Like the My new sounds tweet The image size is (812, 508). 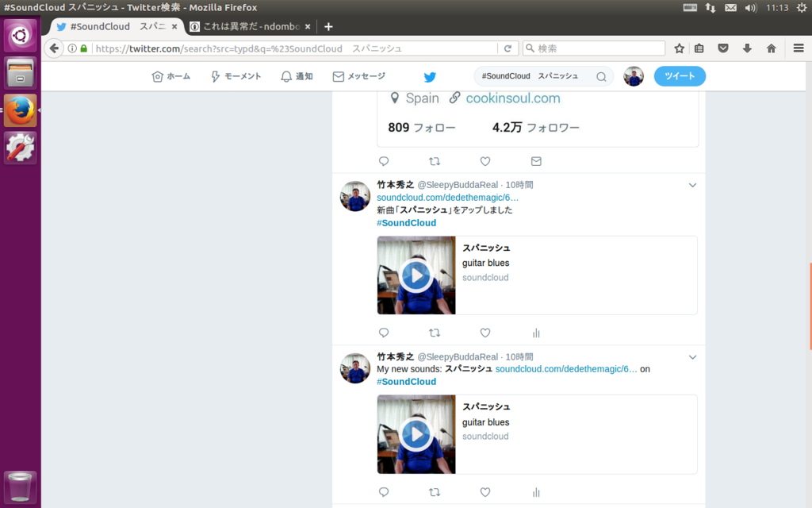[x=485, y=492]
